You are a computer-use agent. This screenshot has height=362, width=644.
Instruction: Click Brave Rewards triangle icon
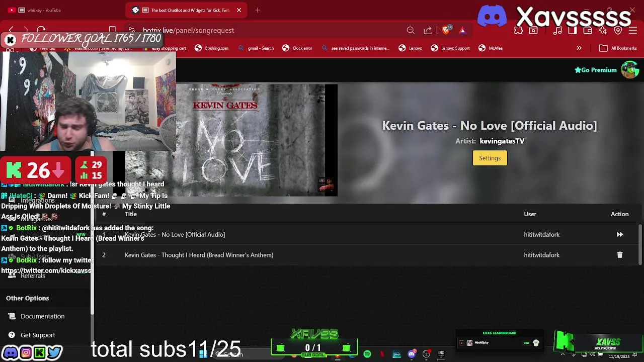(x=462, y=30)
